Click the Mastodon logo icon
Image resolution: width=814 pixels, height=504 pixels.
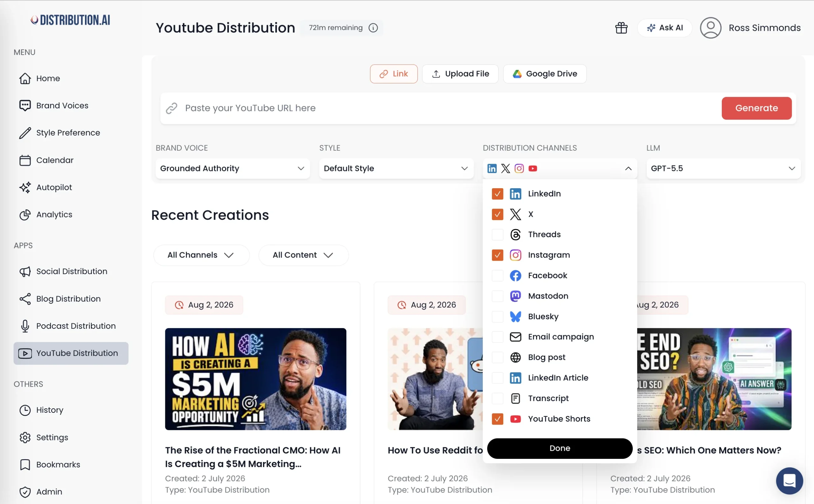pyautogui.click(x=515, y=296)
